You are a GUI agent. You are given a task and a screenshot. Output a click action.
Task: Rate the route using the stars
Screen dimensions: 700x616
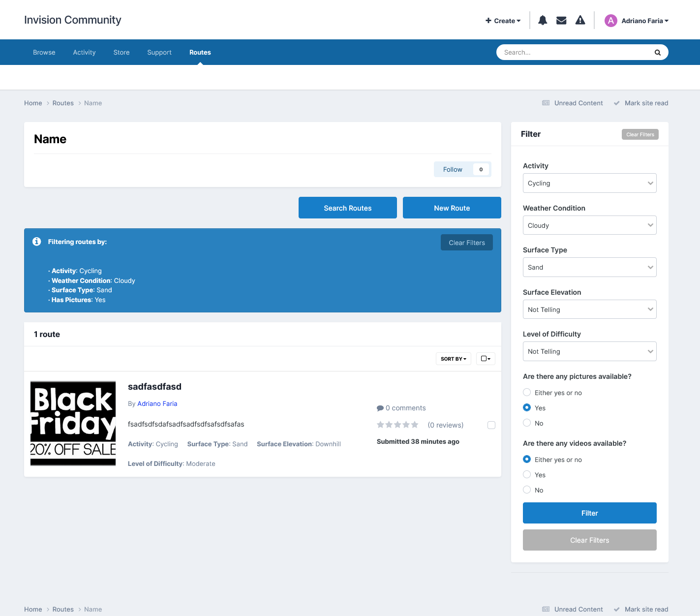(397, 425)
